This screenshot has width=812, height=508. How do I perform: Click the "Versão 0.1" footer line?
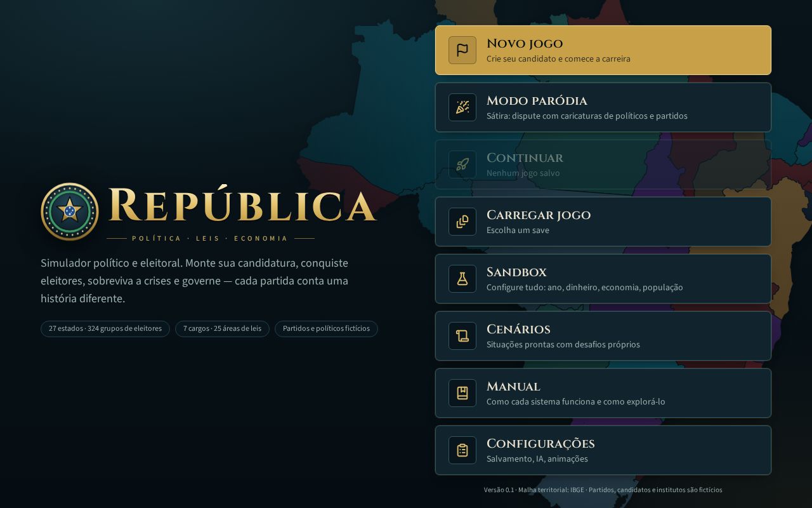[603, 490]
